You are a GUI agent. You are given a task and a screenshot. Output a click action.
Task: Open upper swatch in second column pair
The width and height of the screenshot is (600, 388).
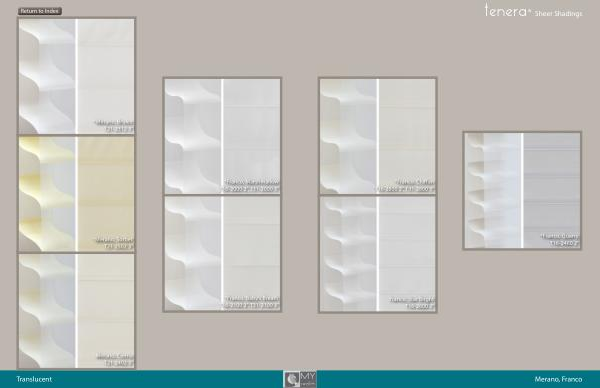[x=222, y=136]
